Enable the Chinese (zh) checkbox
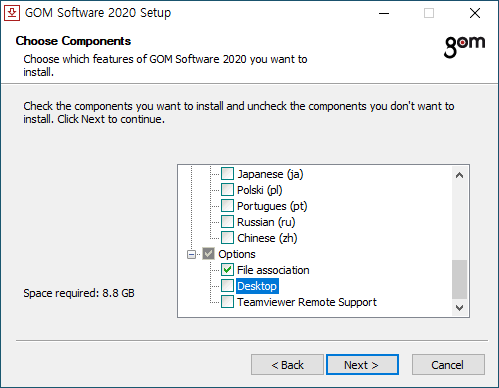Image resolution: width=499 pixels, height=388 pixels. (x=227, y=238)
